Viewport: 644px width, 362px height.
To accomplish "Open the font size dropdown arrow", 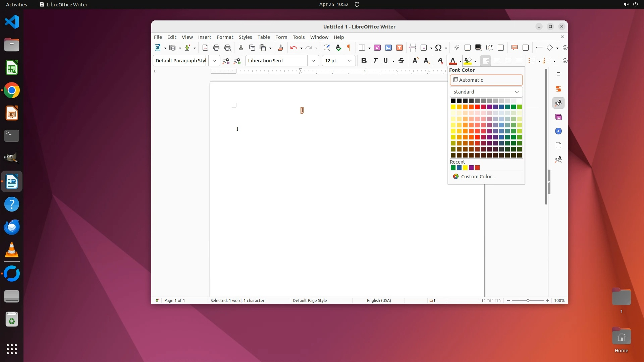I will [x=350, y=61].
